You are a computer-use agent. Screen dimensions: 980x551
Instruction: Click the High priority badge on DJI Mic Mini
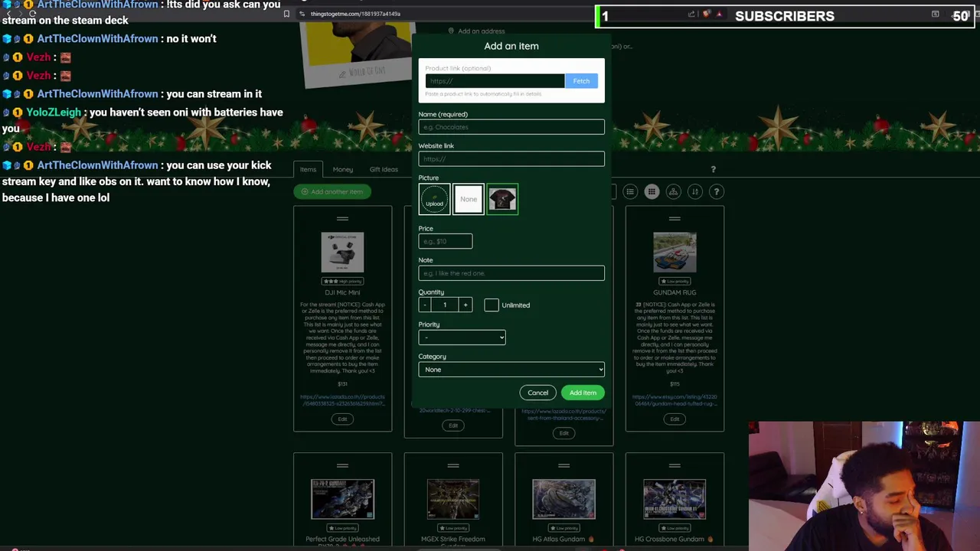(342, 282)
